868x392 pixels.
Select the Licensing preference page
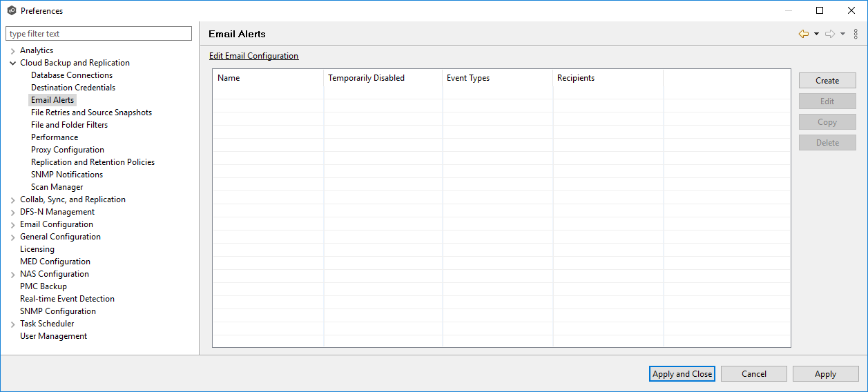[x=37, y=249]
